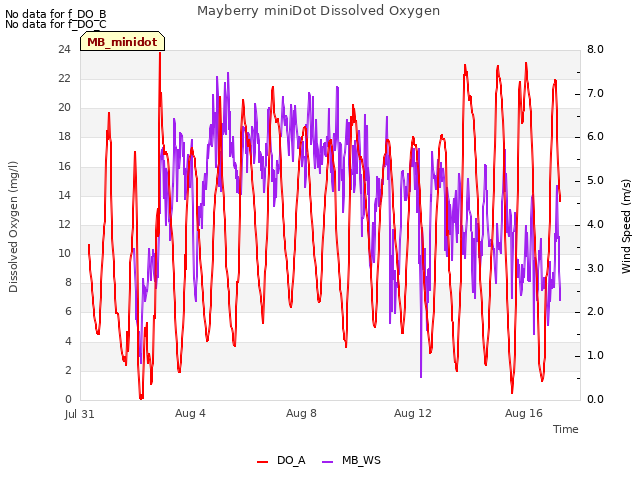Click the 'No data for f_DO_B' message
Viewport: 640px width, 480px height.
tap(56, 14)
